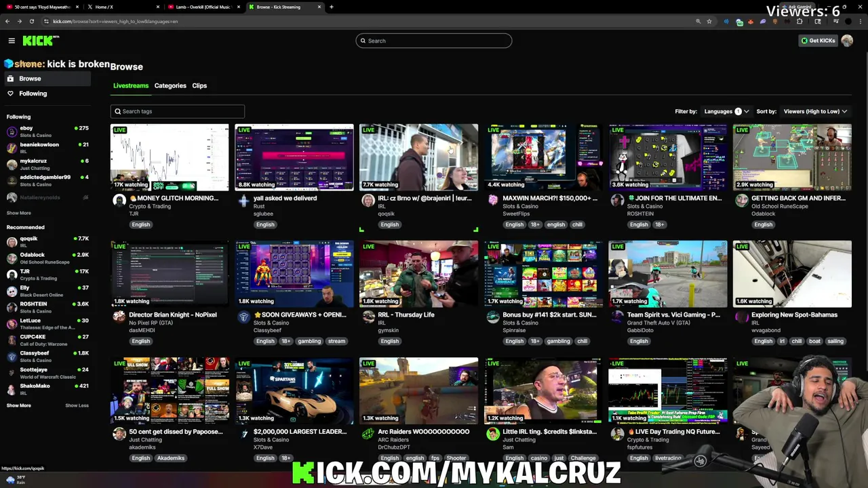The width and height of the screenshot is (868, 488).
Task: Switch to Lamb - Overkill browser tab
Action: [x=203, y=7]
